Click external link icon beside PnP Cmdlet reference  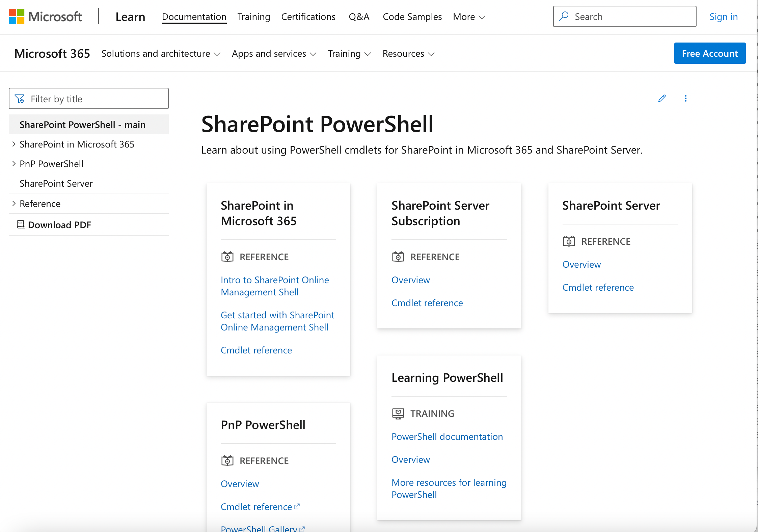click(x=297, y=506)
